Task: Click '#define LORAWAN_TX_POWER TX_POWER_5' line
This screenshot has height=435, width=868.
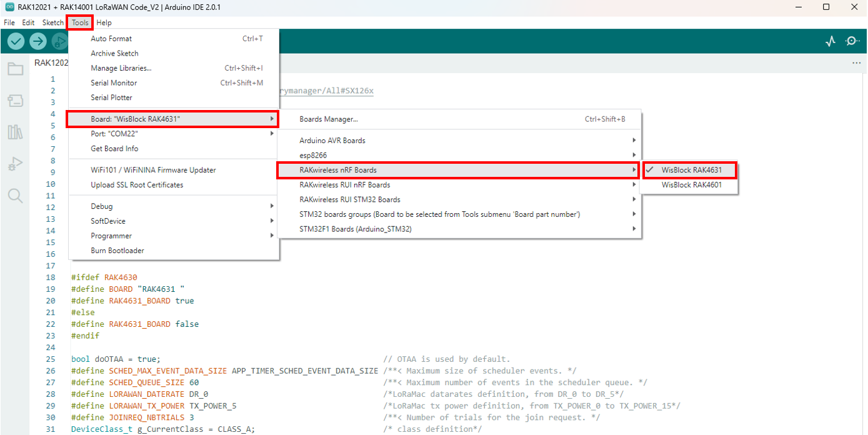Action: click(x=154, y=406)
